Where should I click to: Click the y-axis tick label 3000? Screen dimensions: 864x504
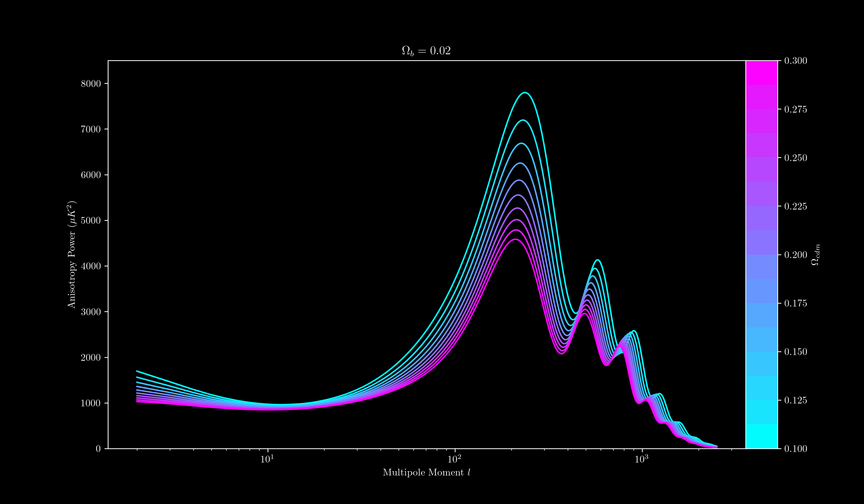(x=91, y=312)
